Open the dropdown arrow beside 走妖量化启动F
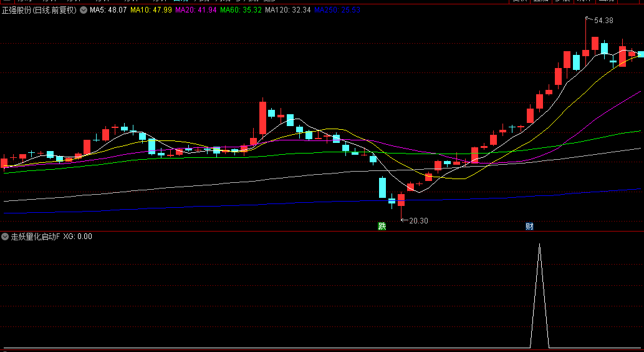644x352 pixels. [5, 237]
